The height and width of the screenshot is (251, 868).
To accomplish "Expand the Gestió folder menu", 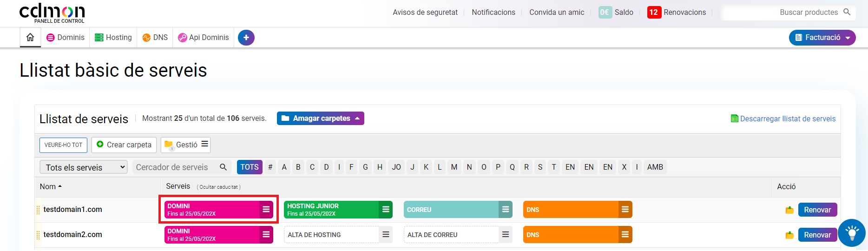I will (186, 145).
